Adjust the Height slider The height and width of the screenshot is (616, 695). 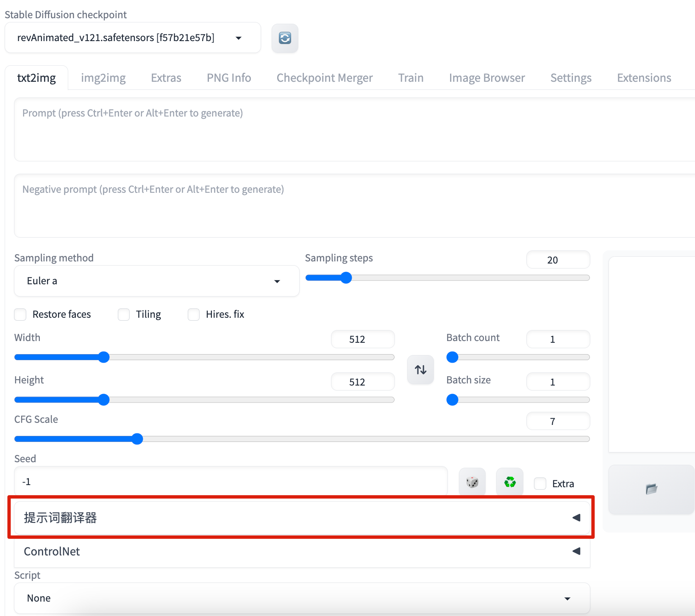tap(204, 400)
